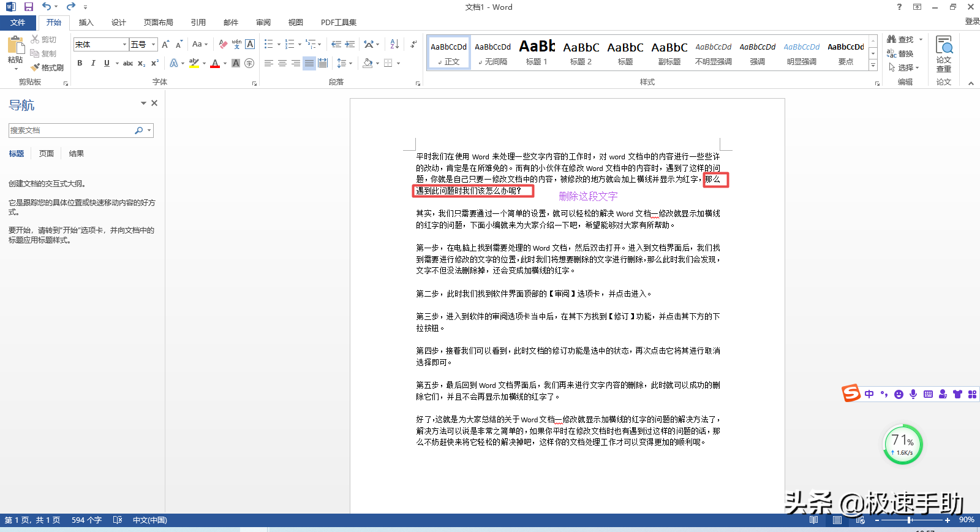Click the 论文查重 paper check icon
The image size is (980, 532).
[x=944, y=54]
